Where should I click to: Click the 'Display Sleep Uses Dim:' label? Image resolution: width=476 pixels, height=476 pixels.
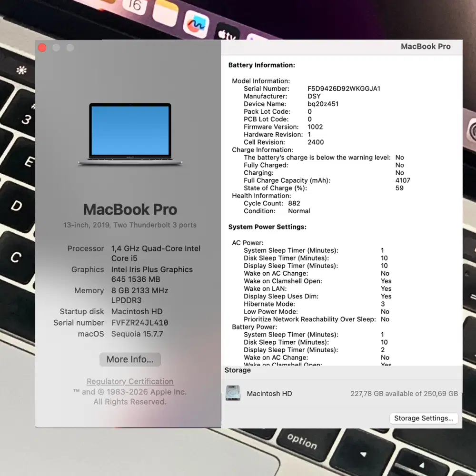(x=281, y=296)
